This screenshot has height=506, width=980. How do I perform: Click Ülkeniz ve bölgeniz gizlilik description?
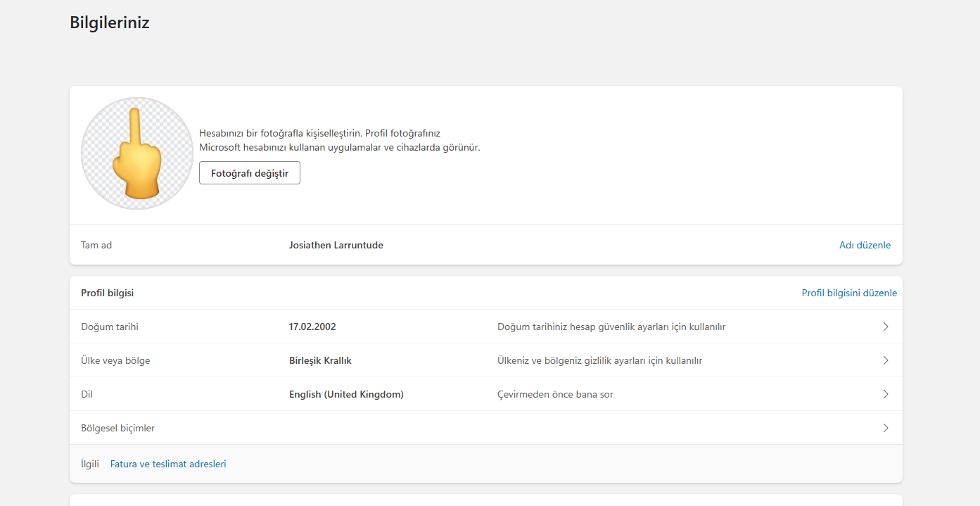click(x=599, y=360)
